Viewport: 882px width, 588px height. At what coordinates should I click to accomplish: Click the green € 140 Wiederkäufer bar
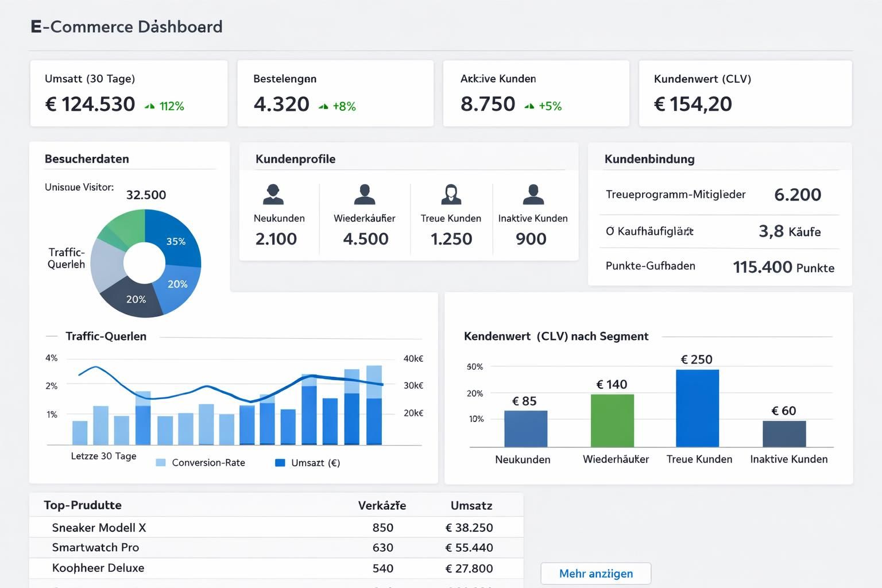pos(612,420)
